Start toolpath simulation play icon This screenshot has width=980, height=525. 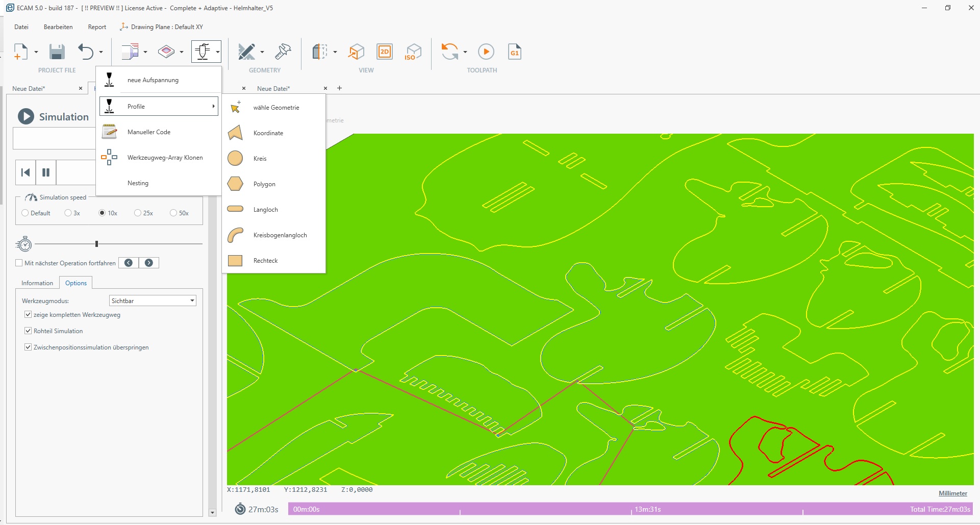(486, 52)
